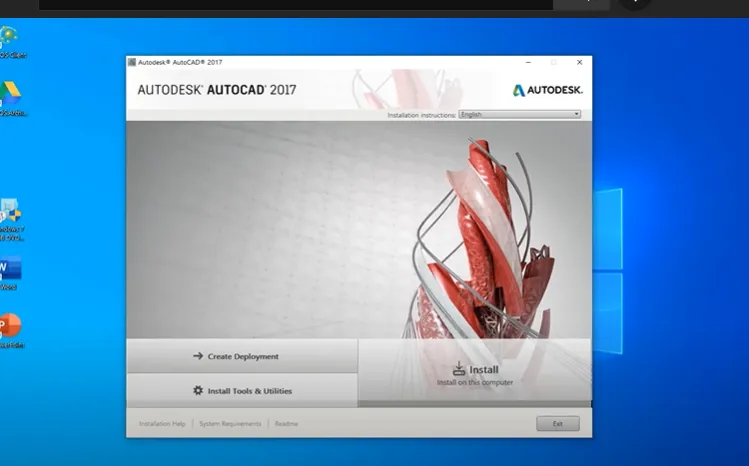Select the Windows 7 USB DVD shortcut icon
This screenshot has width=749, height=466.
pyautogui.click(x=11, y=220)
